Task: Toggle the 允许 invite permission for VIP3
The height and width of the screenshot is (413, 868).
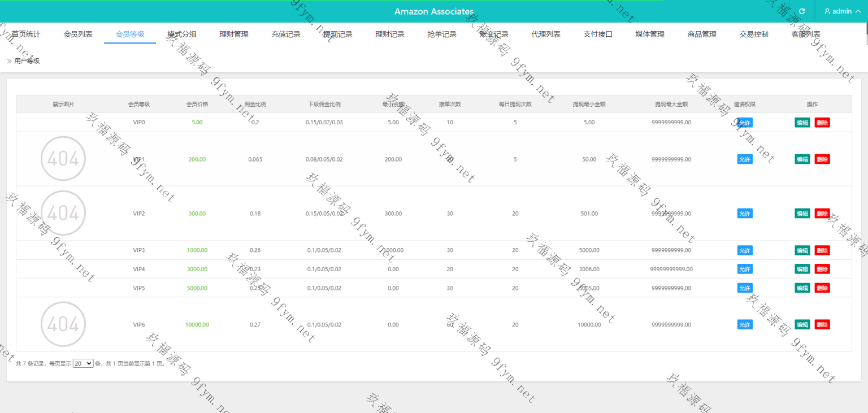Action: pyautogui.click(x=745, y=250)
